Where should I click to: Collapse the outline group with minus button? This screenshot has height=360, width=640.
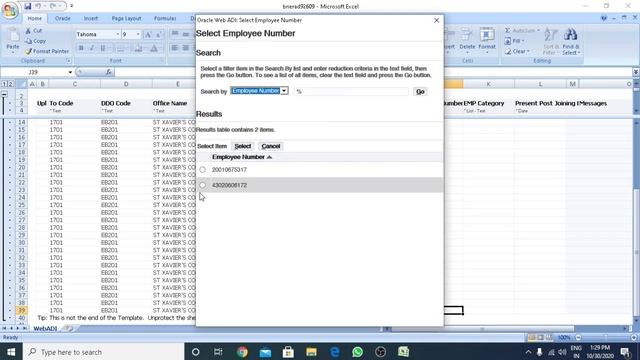coord(4,94)
